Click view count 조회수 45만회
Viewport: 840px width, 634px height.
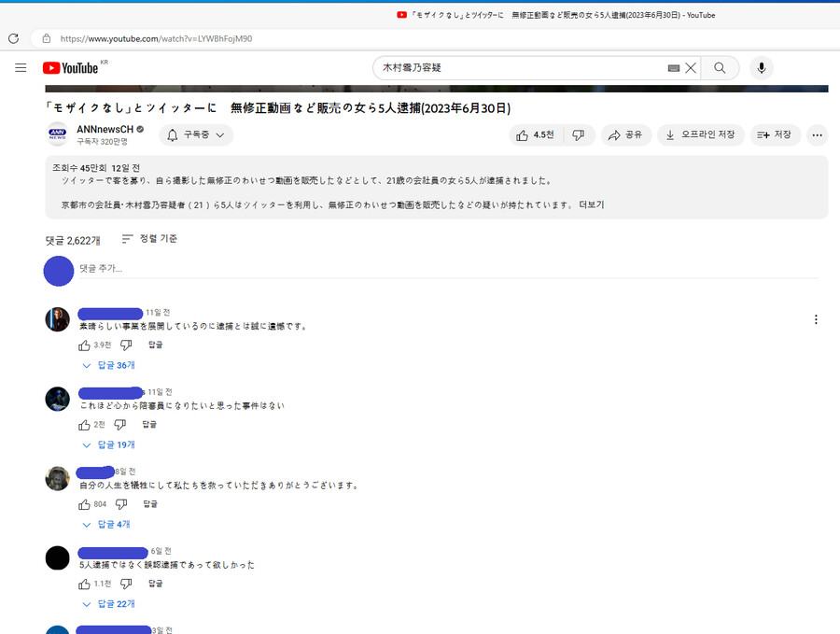pyautogui.click(x=79, y=168)
